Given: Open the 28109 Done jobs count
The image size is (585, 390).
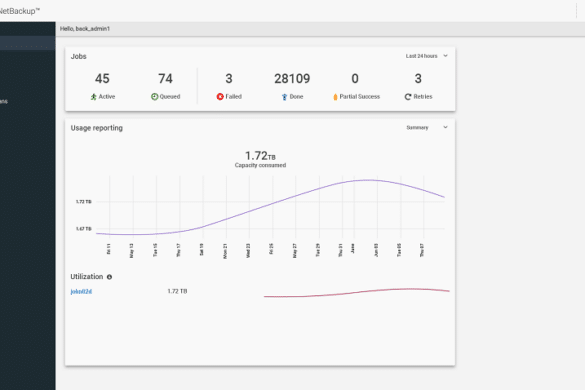Looking at the screenshot, I should pyautogui.click(x=292, y=79).
